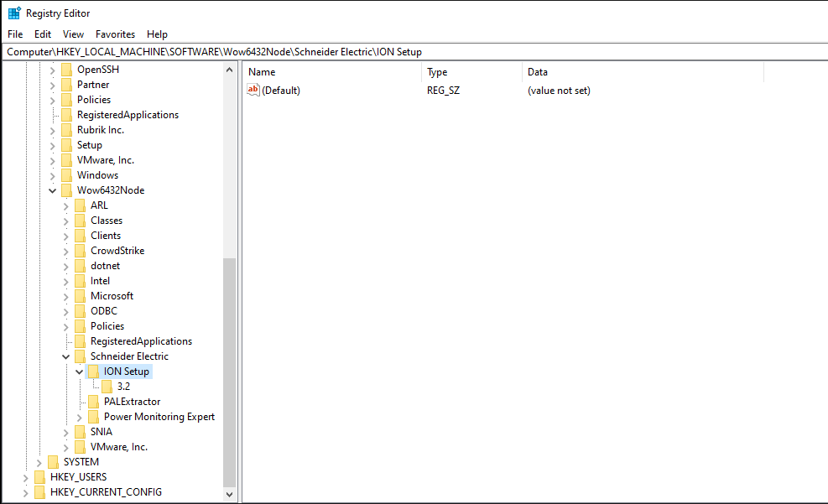Click the (value not set) data cell
The image size is (828, 504).
coord(559,91)
